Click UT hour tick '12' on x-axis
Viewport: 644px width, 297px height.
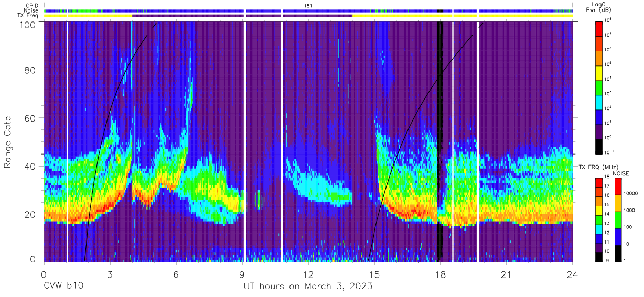pos(308,274)
